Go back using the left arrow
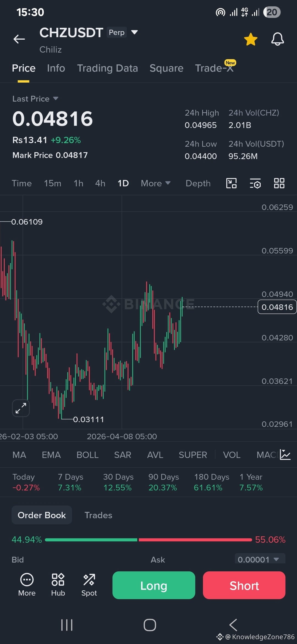Screen dimensions: 297x644 tap(19, 39)
